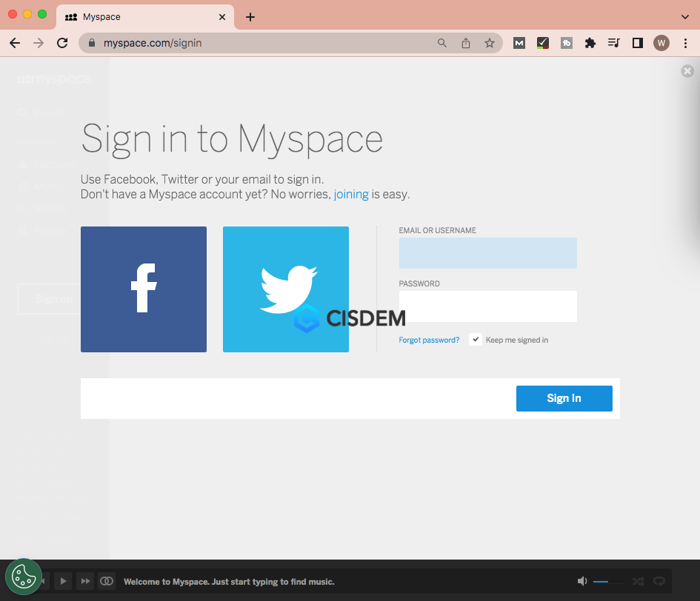The width and height of the screenshot is (700, 601).
Task: Click the Email or Username field
Action: tap(487, 252)
